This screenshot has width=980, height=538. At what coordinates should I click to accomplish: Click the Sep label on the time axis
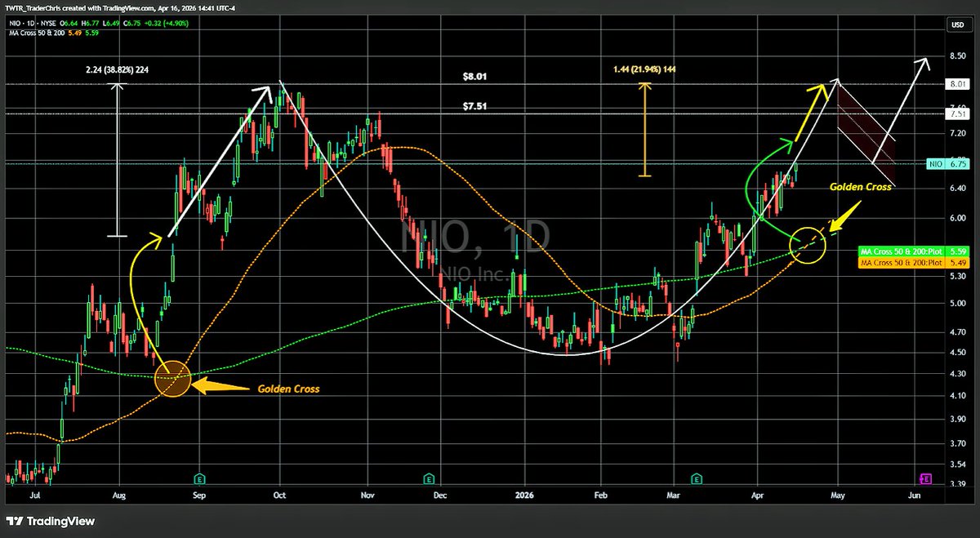pyautogui.click(x=201, y=495)
